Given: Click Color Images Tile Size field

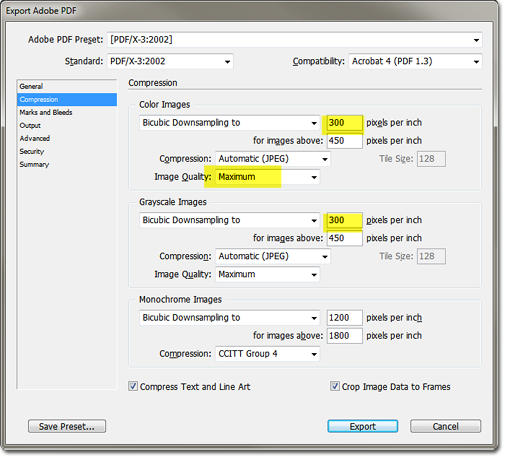Looking at the screenshot, I should (x=431, y=159).
